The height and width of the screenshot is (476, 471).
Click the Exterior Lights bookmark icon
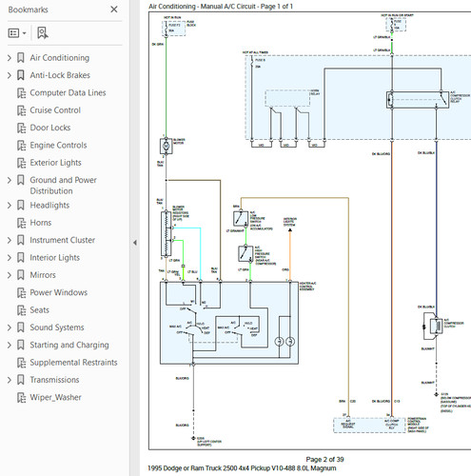tap(21, 163)
